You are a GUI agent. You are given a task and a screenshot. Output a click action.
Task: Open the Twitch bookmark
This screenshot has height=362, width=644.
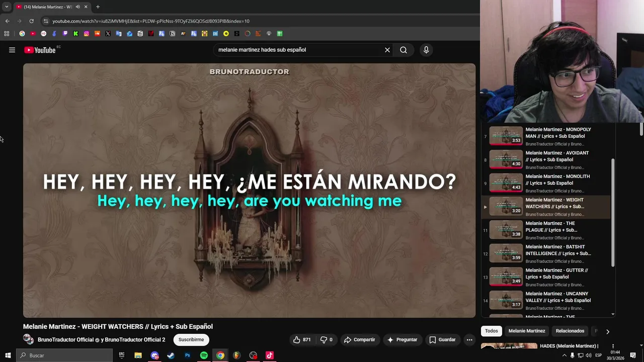tap(65, 34)
